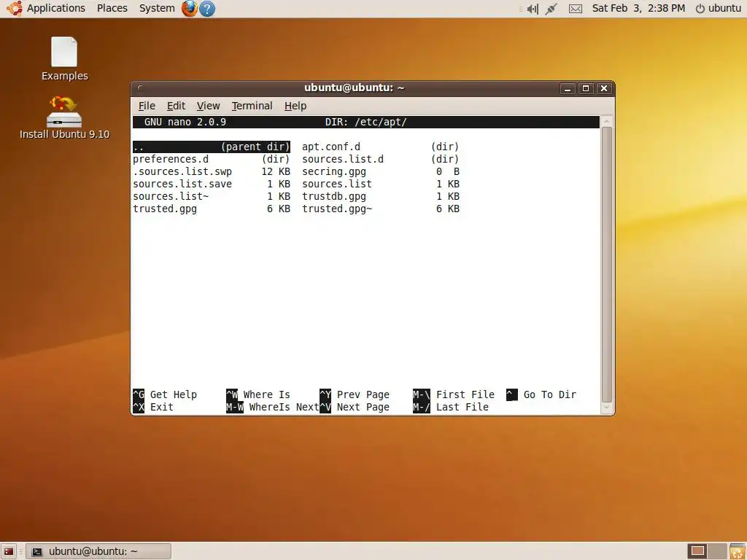747x560 pixels.
Task: Open the terminal Edit menu
Action: pyautogui.click(x=176, y=106)
